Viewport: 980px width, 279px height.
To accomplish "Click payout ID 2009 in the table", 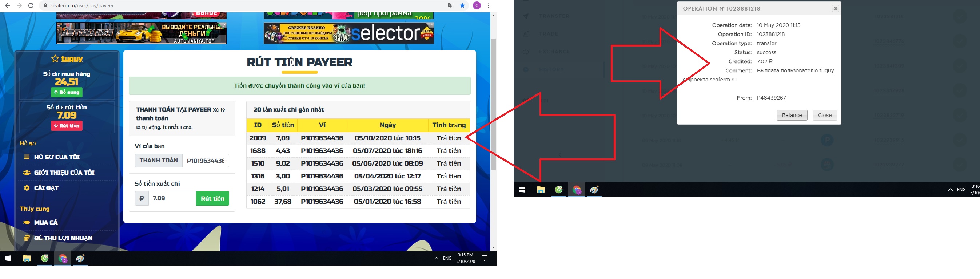I will click(x=258, y=138).
